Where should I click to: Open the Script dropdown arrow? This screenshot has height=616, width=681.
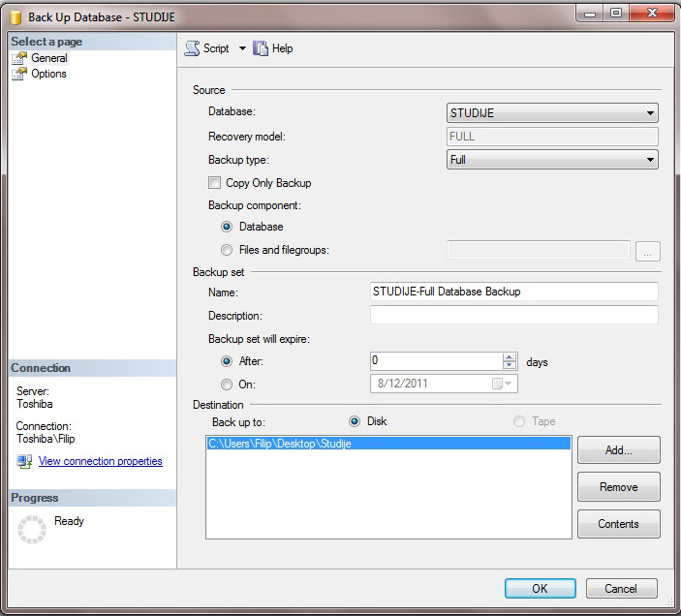[242, 48]
